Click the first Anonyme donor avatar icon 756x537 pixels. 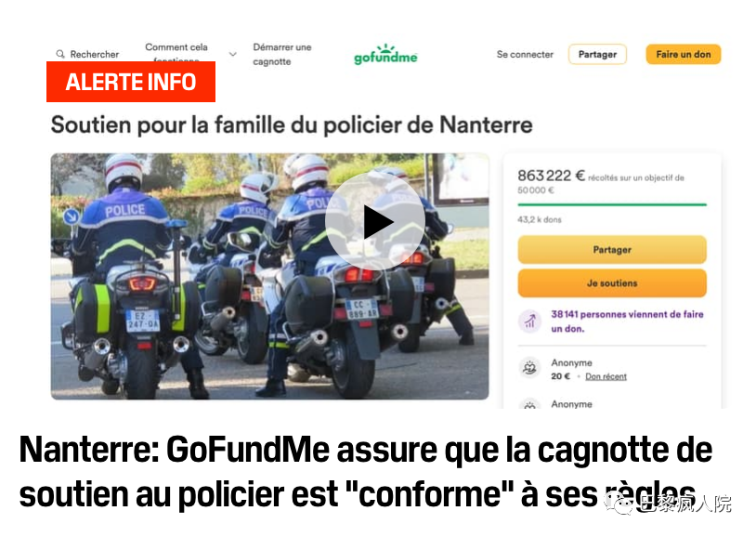coord(530,368)
